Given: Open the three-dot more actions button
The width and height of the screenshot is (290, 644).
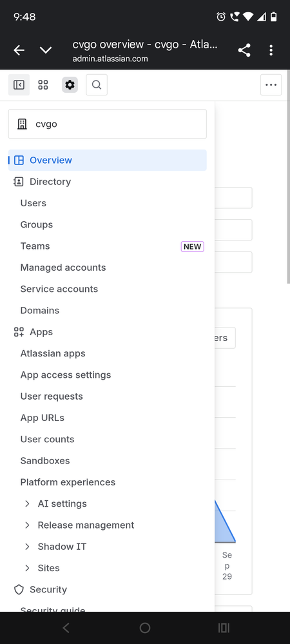Looking at the screenshot, I should tap(271, 85).
